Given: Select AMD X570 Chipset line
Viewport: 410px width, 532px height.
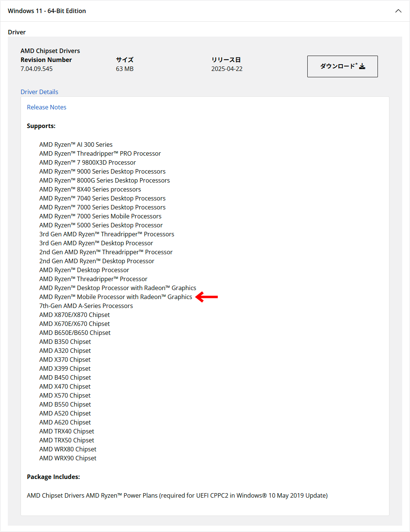Looking at the screenshot, I should click(x=65, y=395).
